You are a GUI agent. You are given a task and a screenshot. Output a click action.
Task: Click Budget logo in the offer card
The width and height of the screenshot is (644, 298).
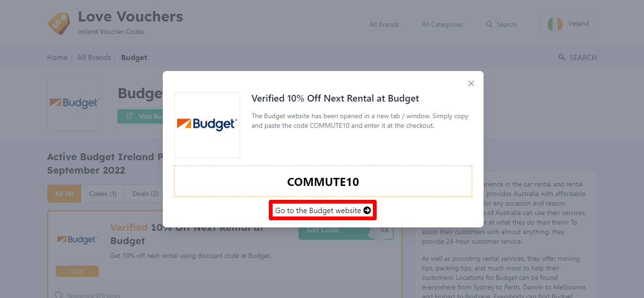(77, 240)
